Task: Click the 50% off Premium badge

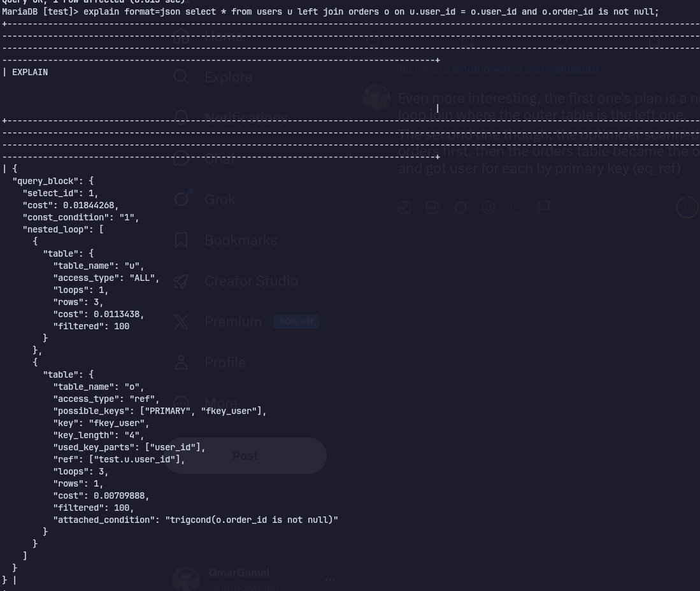Action: (x=296, y=322)
